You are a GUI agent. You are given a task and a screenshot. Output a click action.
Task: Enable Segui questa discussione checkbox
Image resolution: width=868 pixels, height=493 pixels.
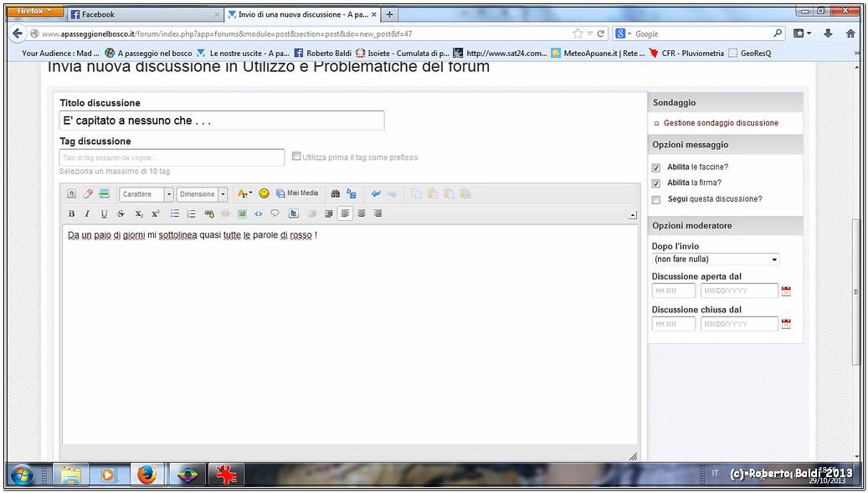pos(656,200)
